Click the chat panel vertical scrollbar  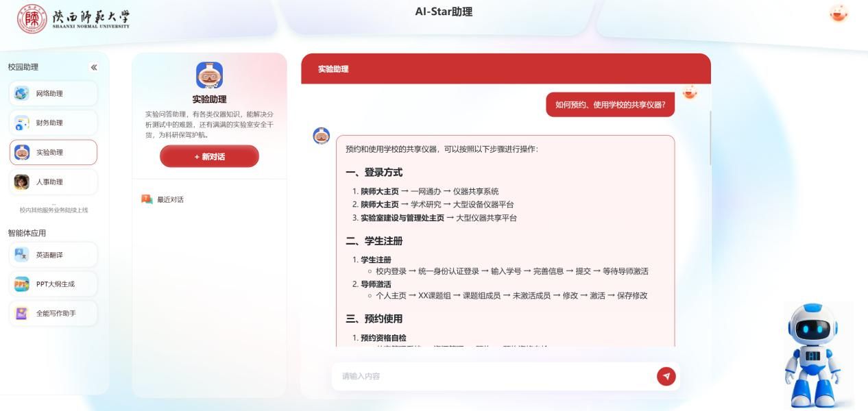[x=710, y=137]
